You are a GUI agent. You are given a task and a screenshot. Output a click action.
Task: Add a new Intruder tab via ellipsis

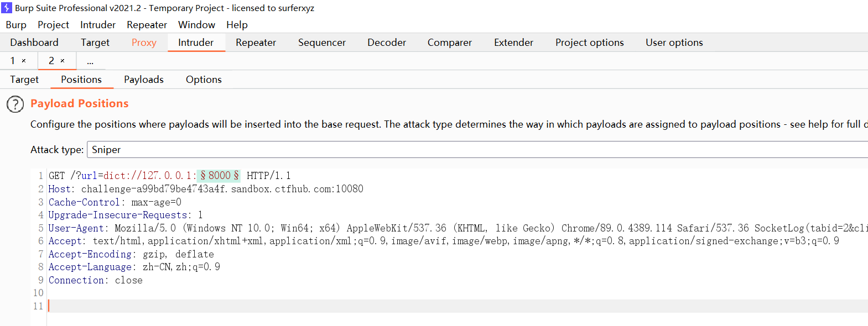click(x=90, y=61)
